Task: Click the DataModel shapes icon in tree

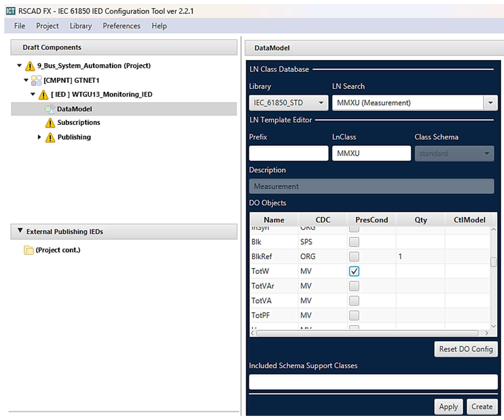Action: pos(50,109)
